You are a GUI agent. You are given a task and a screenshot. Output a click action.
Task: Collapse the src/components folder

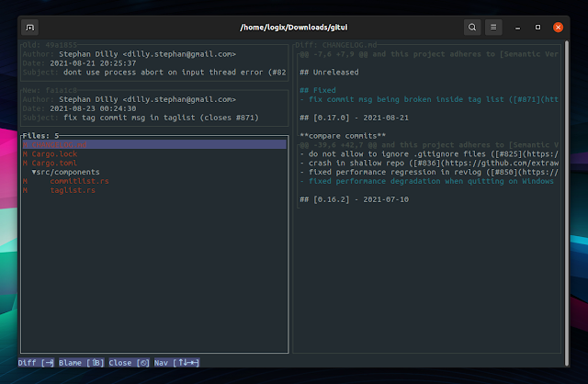click(68, 172)
